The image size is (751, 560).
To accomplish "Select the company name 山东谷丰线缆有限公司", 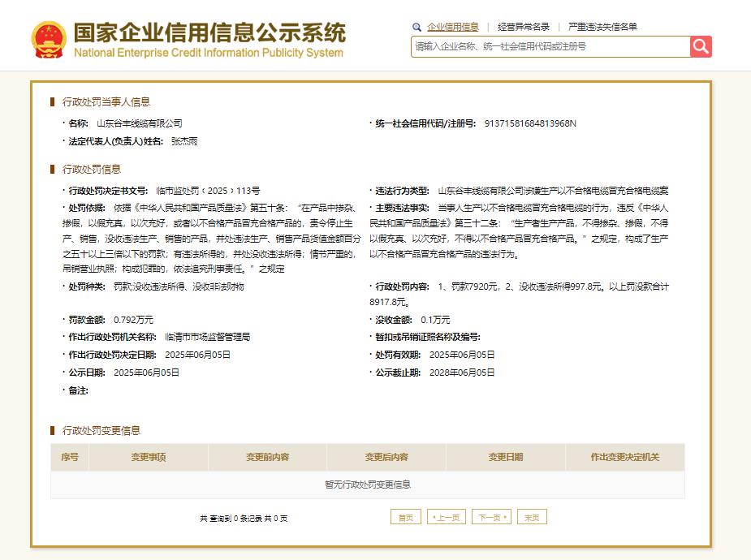I will (140, 123).
